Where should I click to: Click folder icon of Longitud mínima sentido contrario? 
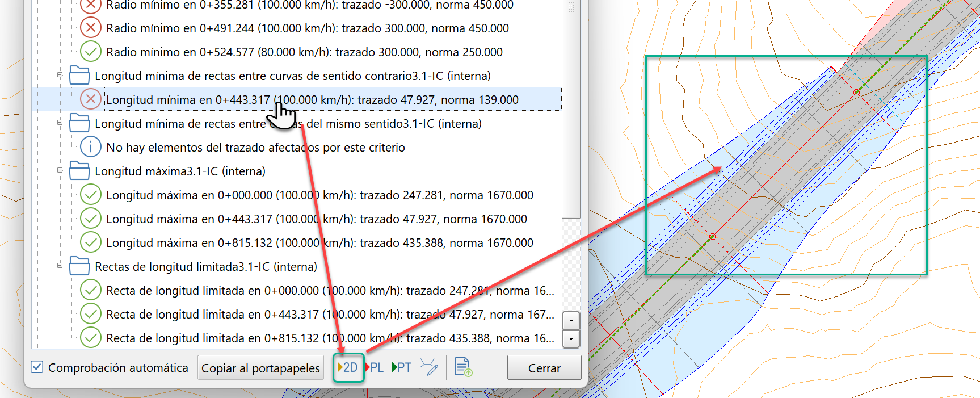tap(79, 75)
